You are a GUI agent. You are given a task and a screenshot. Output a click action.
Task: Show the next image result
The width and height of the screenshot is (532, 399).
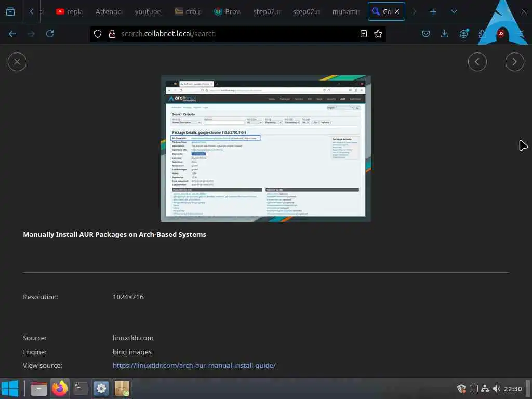tap(515, 62)
